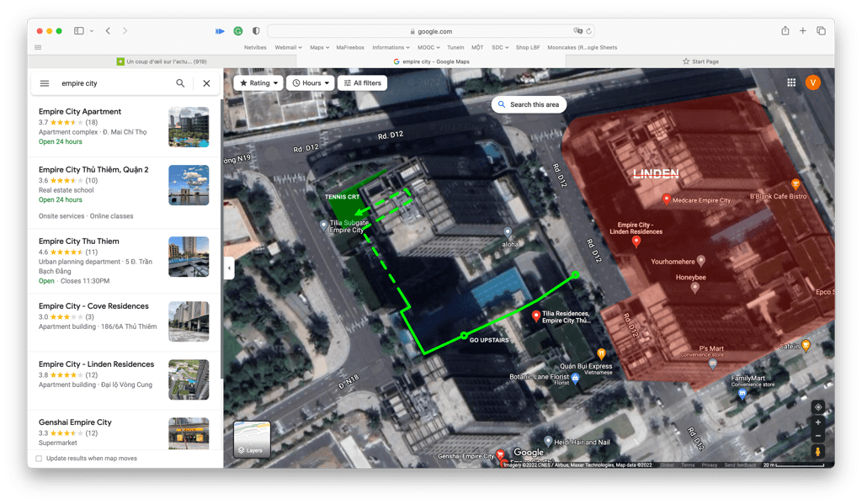Expand the Maps bookmarks folder
The width and height of the screenshot is (862, 504).
[319, 47]
